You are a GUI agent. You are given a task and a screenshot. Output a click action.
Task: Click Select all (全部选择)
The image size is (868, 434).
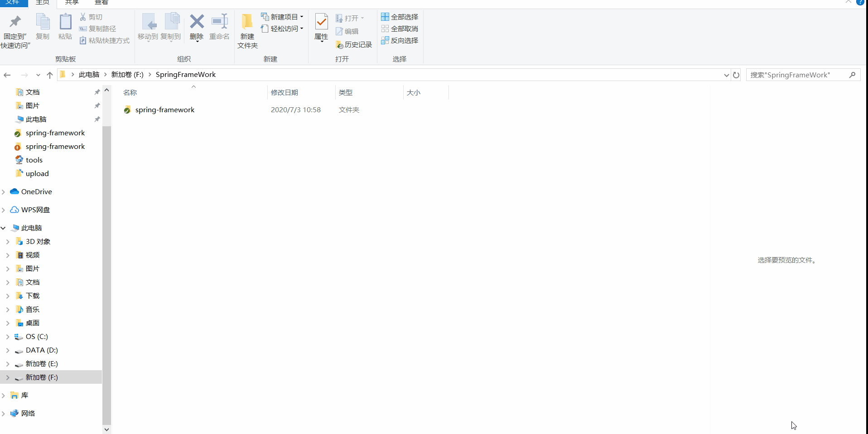(x=400, y=17)
